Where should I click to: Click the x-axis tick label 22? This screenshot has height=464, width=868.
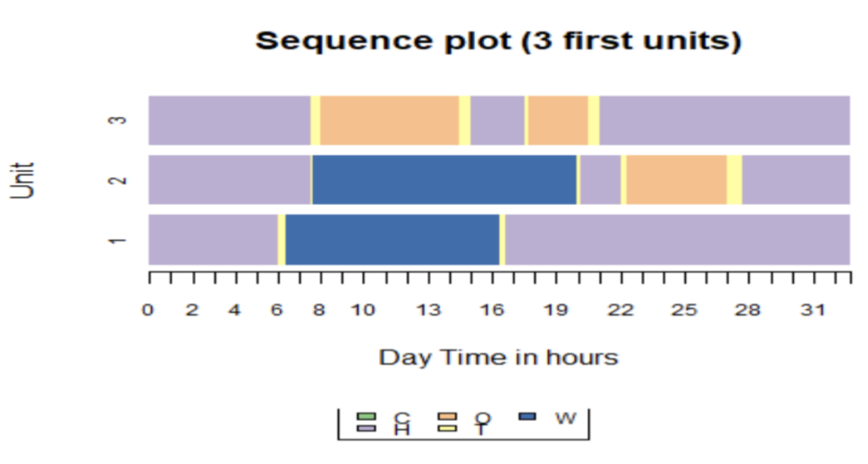(621, 310)
